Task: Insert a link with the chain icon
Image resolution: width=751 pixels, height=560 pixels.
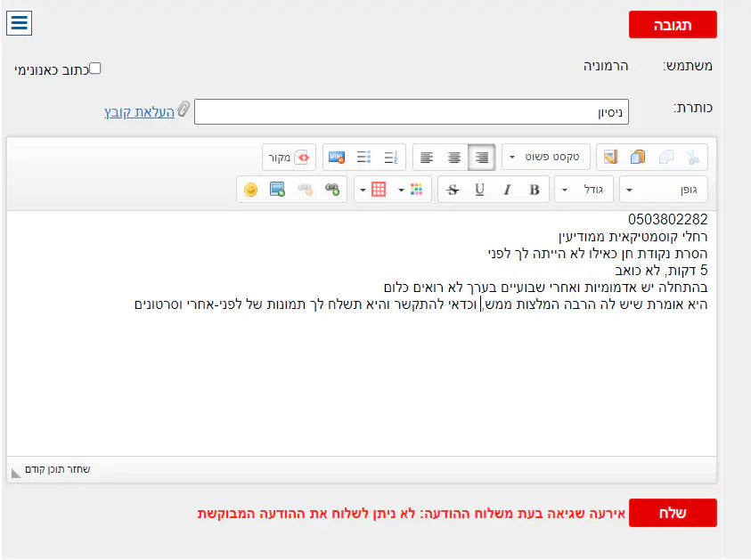Action: click(332, 190)
